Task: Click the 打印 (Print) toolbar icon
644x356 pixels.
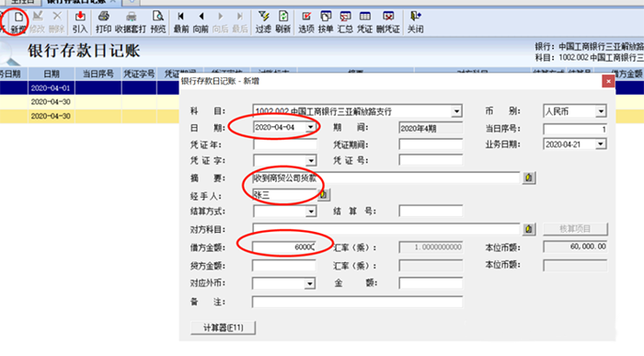Action: pos(103,22)
